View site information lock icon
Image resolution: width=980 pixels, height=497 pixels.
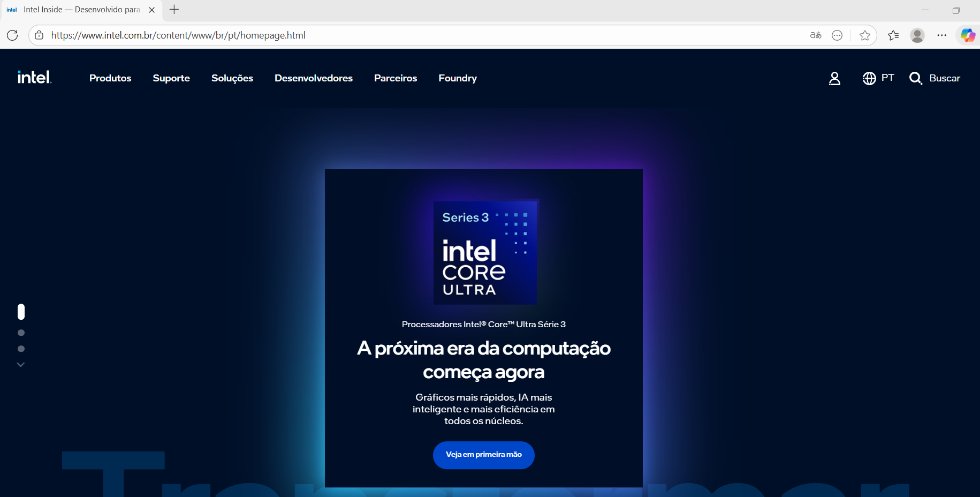(39, 35)
